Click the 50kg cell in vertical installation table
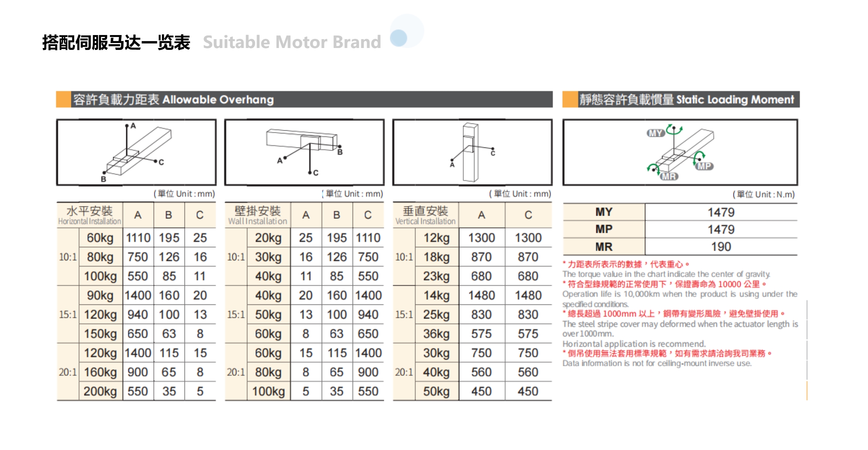This screenshot has width=868, height=450. tap(436, 391)
